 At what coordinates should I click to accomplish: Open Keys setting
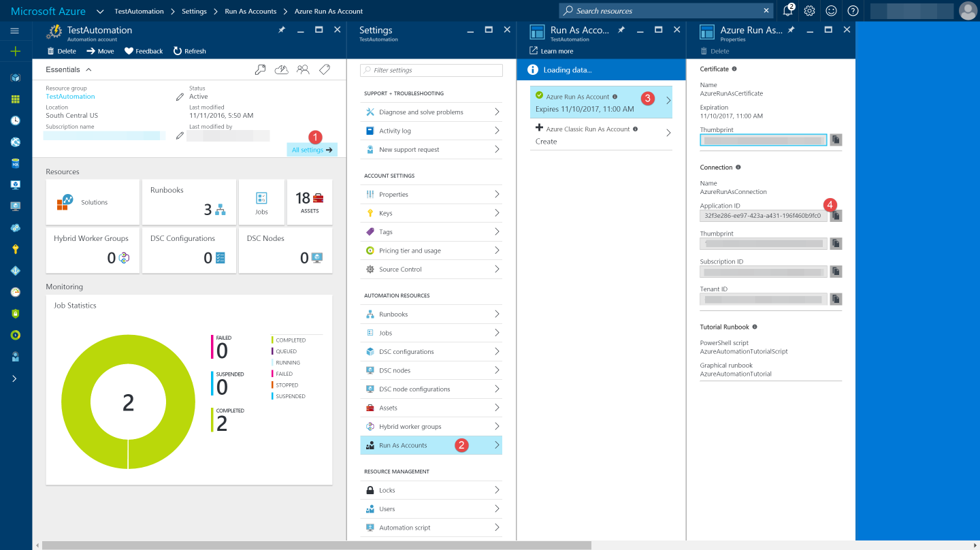pyautogui.click(x=433, y=213)
